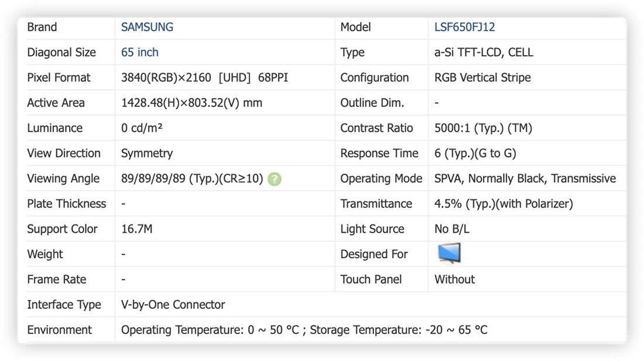Click the green help icon beside Viewing Angle
Image resolution: width=644 pixels, height=361 pixels.
[x=275, y=179]
